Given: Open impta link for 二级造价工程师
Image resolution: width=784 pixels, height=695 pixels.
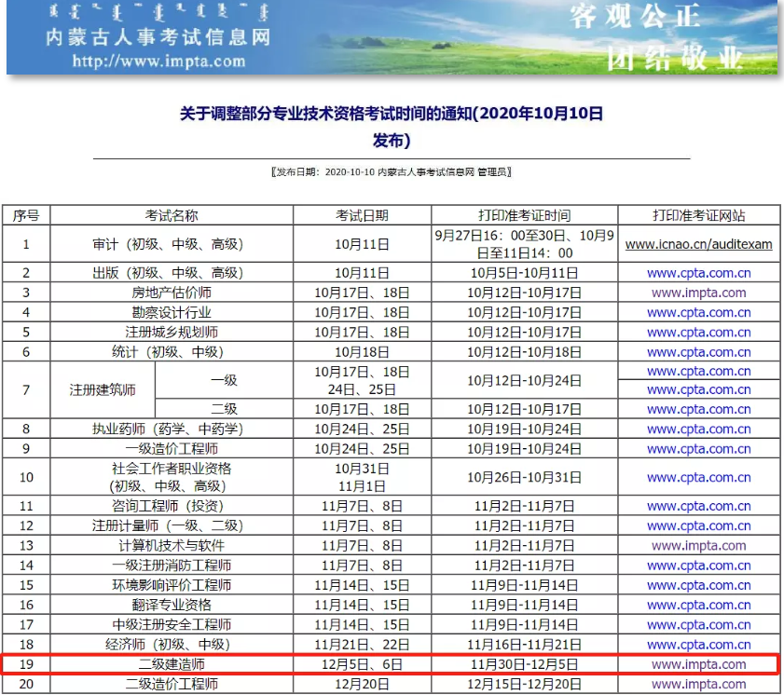Looking at the screenshot, I should [698, 685].
